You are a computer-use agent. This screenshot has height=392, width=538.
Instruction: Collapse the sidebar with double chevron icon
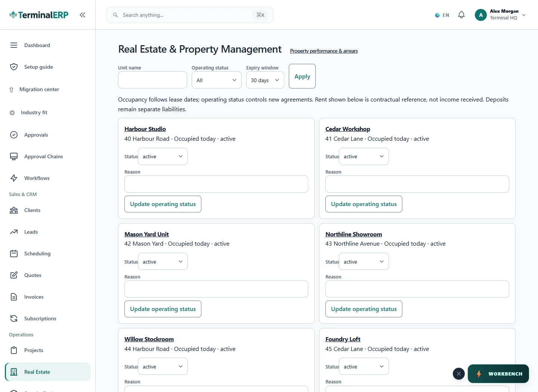click(x=83, y=15)
